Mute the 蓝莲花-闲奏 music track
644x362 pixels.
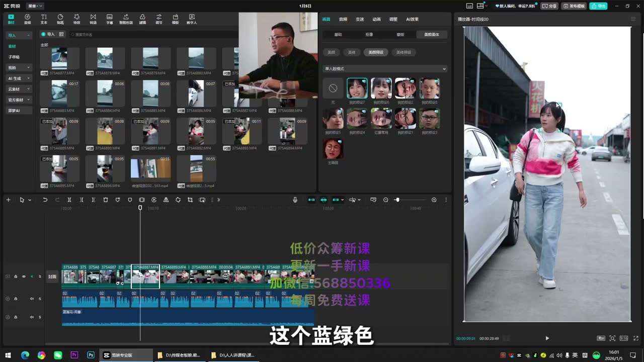32,317
